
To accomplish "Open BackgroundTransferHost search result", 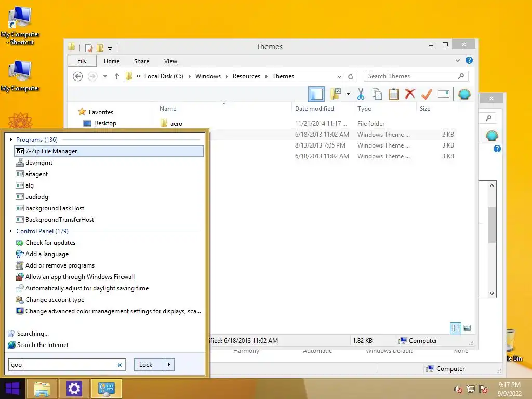I will (x=109, y=220).
